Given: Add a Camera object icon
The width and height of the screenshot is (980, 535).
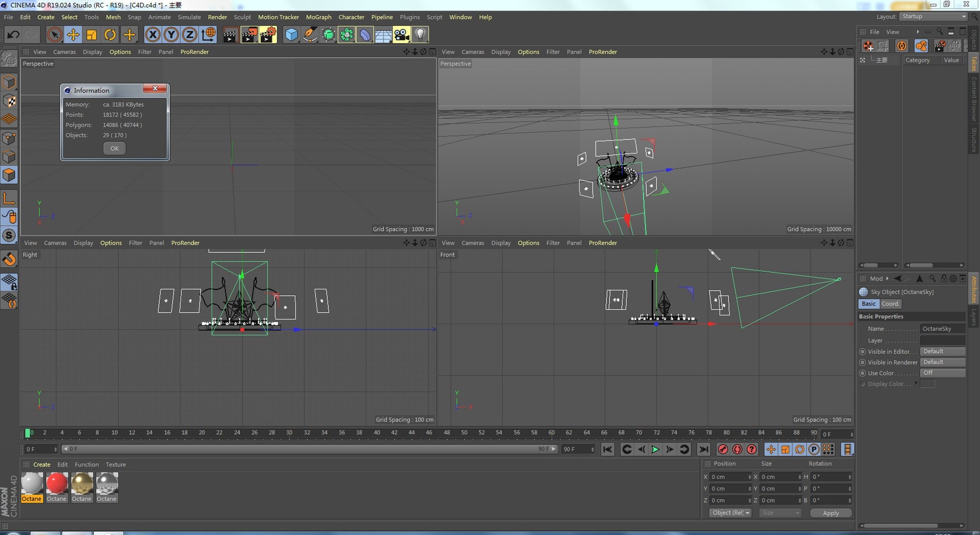Looking at the screenshot, I should click(x=402, y=35).
